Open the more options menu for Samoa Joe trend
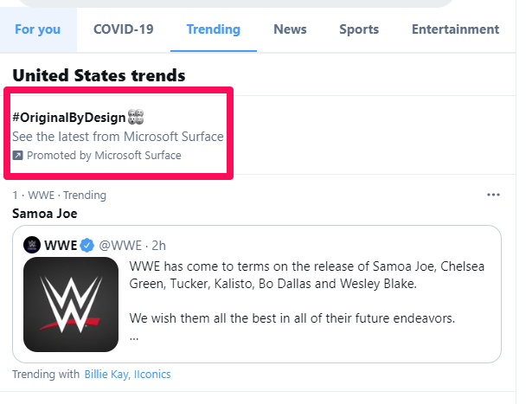This screenshot has width=532, height=404. (x=493, y=195)
